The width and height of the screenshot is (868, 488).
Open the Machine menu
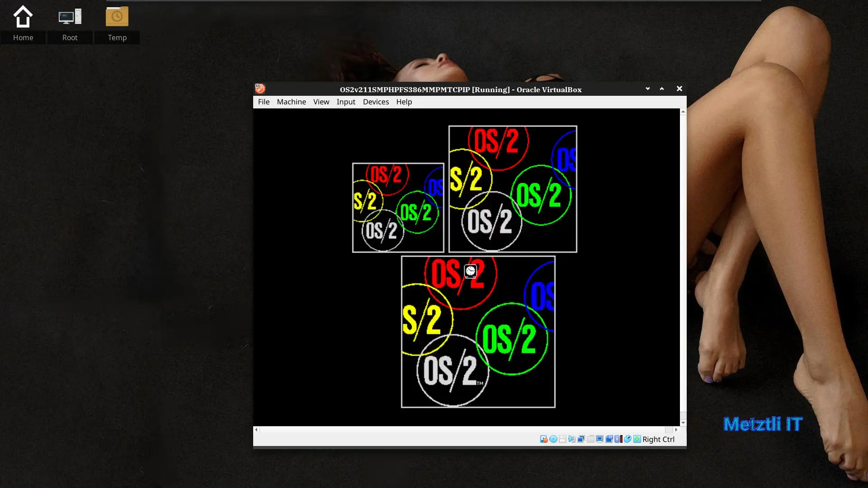pyautogui.click(x=291, y=102)
